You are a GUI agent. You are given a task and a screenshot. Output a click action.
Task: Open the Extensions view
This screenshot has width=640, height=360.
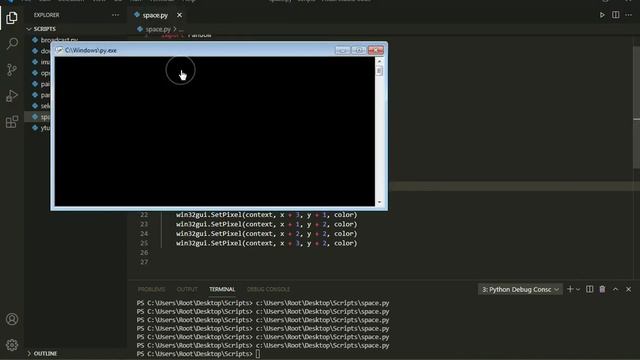(12, 122)
